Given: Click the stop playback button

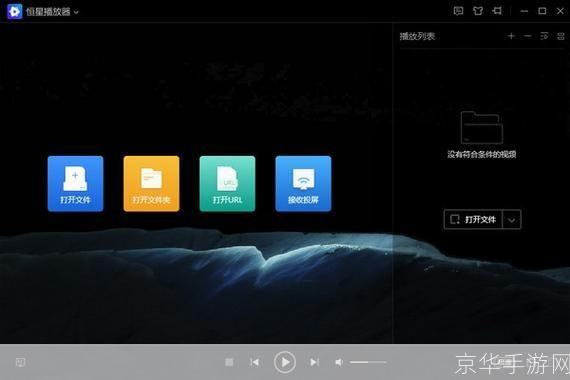Looking at the screenshot, I should (x=229, y=362).
